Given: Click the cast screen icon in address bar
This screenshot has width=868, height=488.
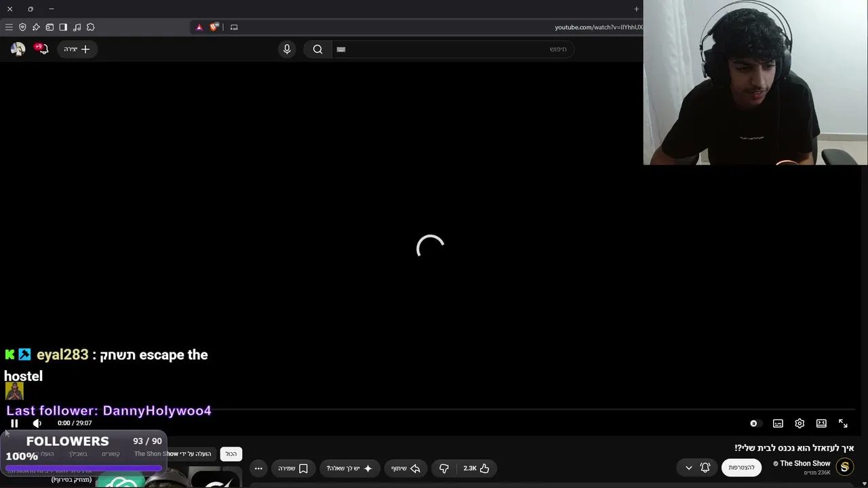Looking at the screenshot, I should point(234,27).
